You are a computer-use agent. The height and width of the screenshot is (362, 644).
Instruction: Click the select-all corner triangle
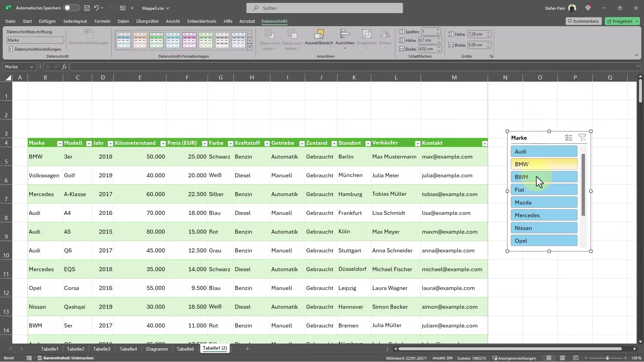(x=8, y=78)
